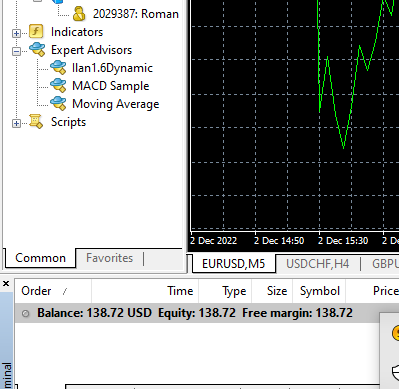Click the Expert Advisors hat icon
This screenshot has width=399, height=389.
(37, 50)
